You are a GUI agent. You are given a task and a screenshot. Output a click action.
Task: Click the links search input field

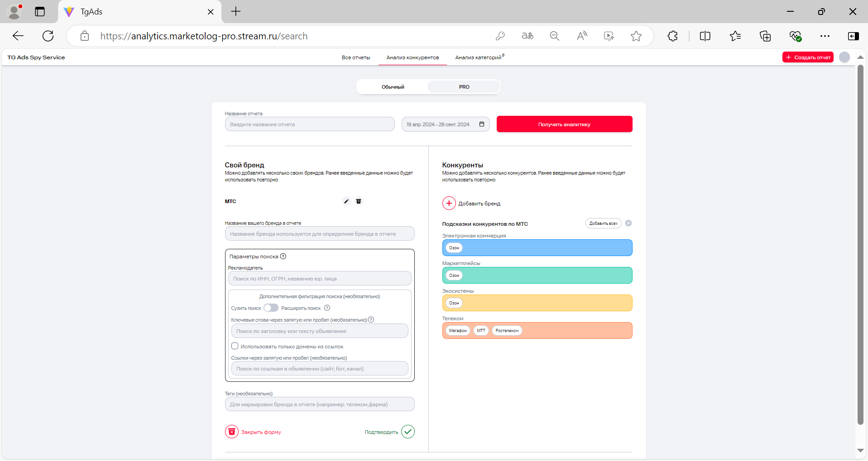point(320,368)
